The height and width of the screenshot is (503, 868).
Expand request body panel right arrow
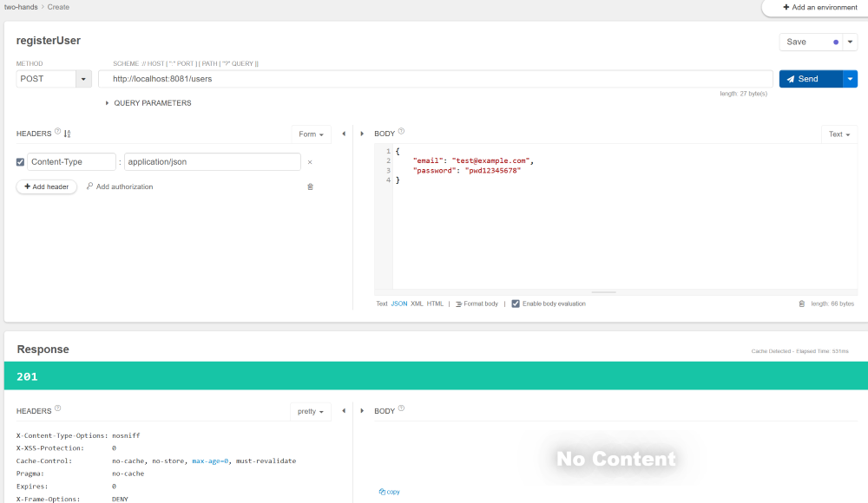pyautogui.click(x=362, y=134)
